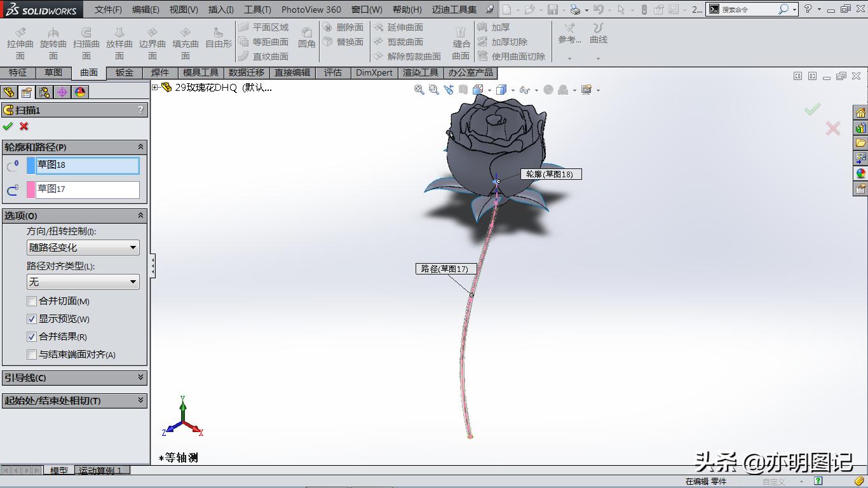The width and height of the screenshot is (868, 488).
Task: Switch to the 渲染工具 tab
Action: tap(420, 72)
